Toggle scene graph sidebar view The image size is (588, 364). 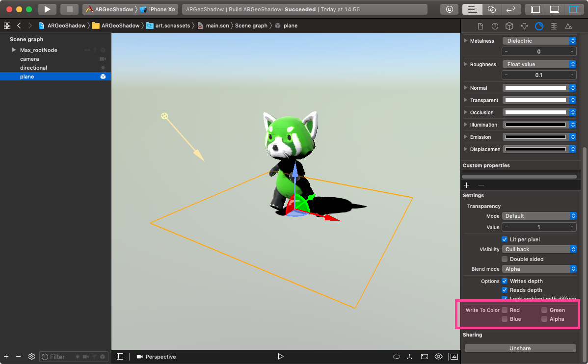tap(120, 357)
